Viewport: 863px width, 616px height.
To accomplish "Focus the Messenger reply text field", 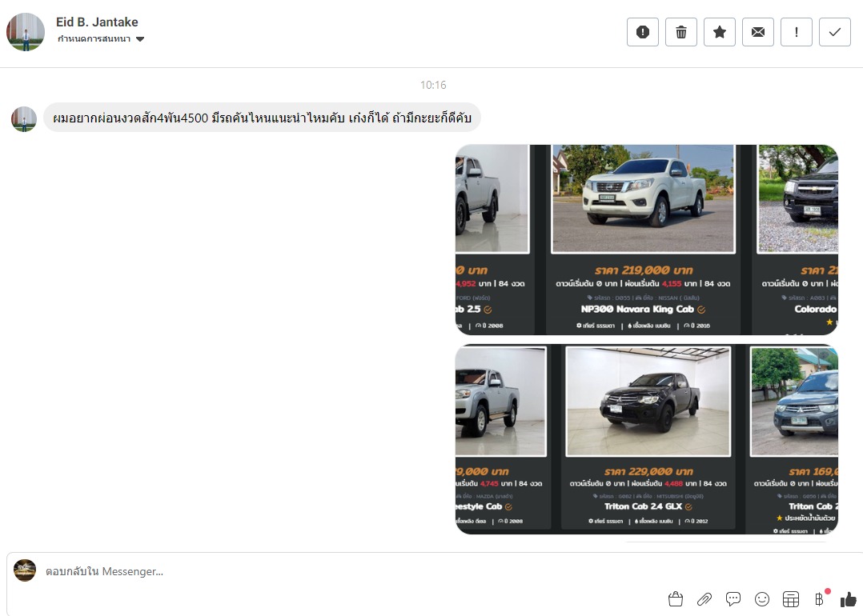I will tap(320, 571).
